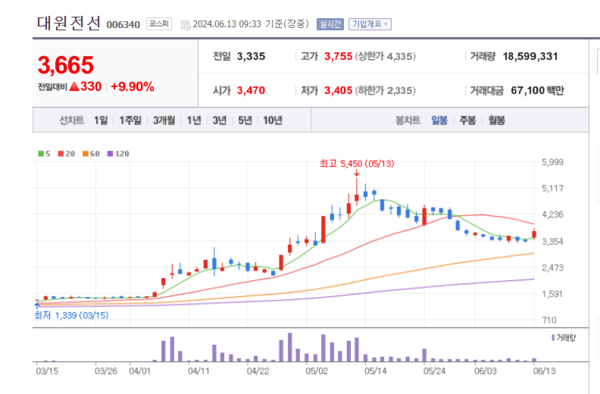Click the 상한가 4,335 text
The image size is (600, 394).
(385, 56)
